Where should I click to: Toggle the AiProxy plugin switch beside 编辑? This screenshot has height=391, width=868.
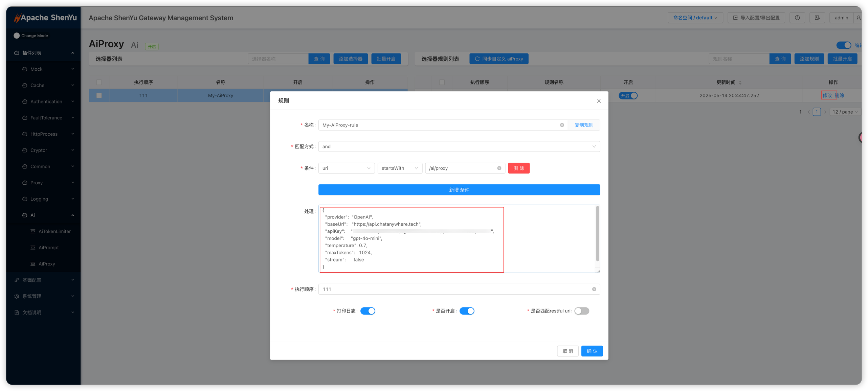point(844,45)
